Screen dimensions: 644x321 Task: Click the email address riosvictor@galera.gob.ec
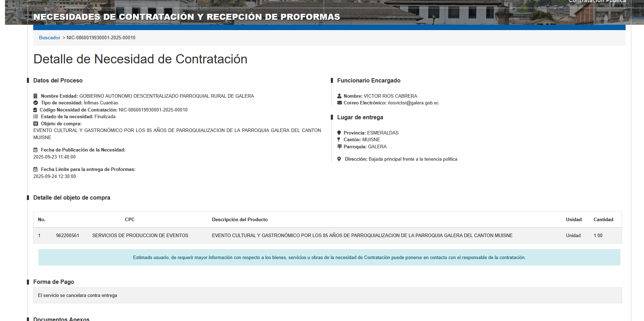[x=413, y=103]
